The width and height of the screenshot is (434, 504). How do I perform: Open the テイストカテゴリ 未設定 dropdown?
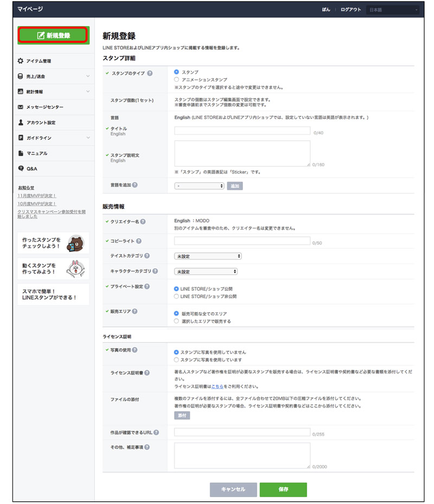point(206,256)
